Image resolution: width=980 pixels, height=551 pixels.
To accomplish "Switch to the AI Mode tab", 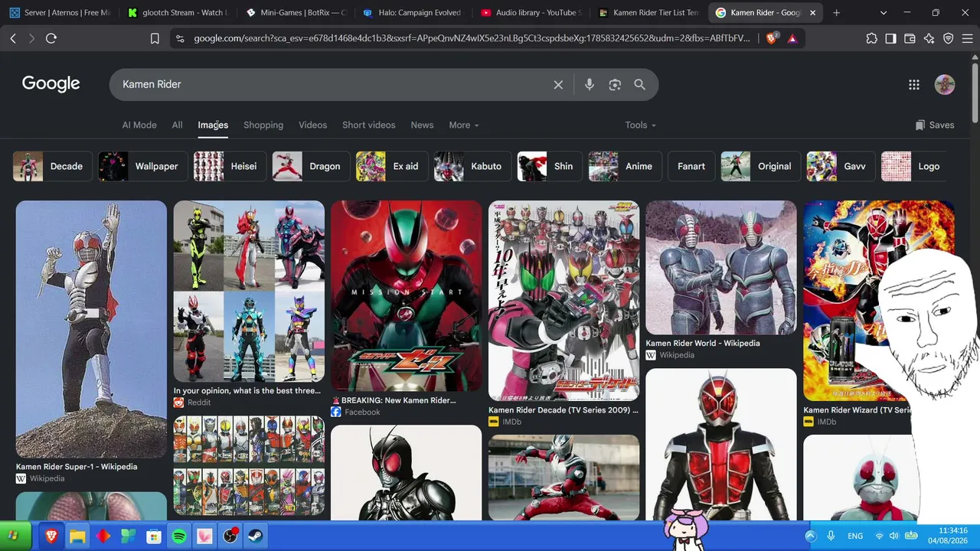I will (139, 126).
